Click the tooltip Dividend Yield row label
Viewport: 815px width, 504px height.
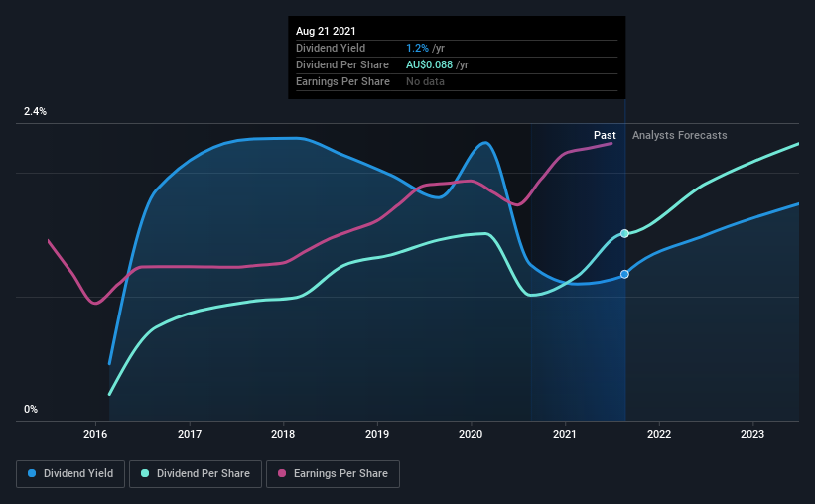(x=331, y=48)
